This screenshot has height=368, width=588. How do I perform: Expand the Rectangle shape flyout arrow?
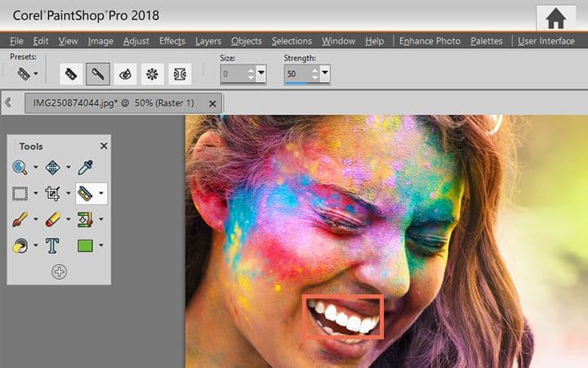coord(101,245)
